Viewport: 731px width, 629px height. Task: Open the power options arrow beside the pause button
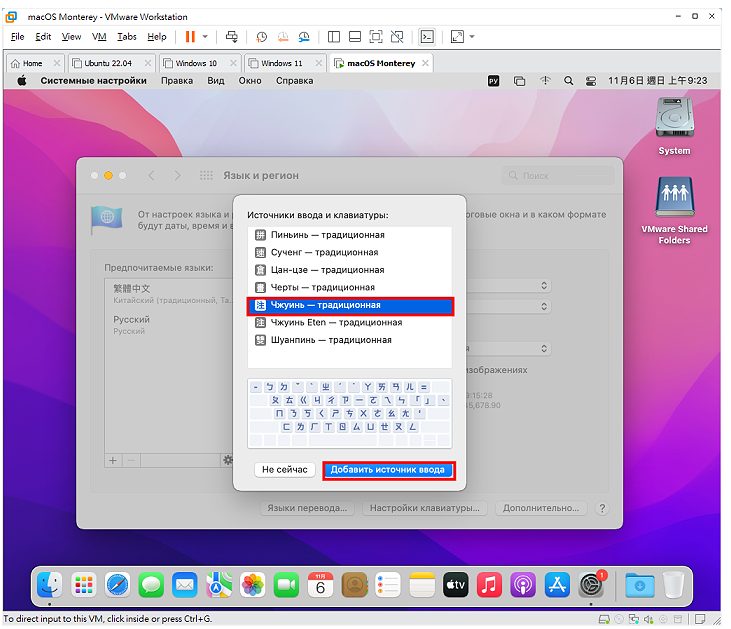pos(205,36)
